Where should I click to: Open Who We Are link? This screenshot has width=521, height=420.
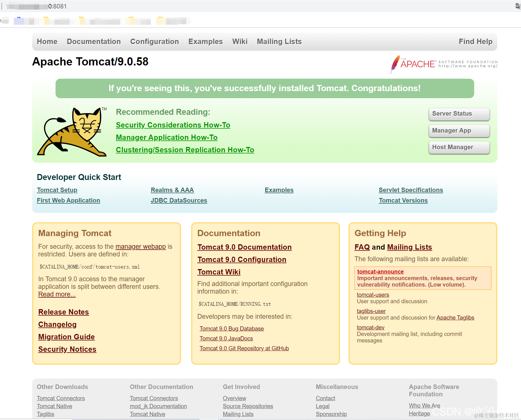point(424,406)
